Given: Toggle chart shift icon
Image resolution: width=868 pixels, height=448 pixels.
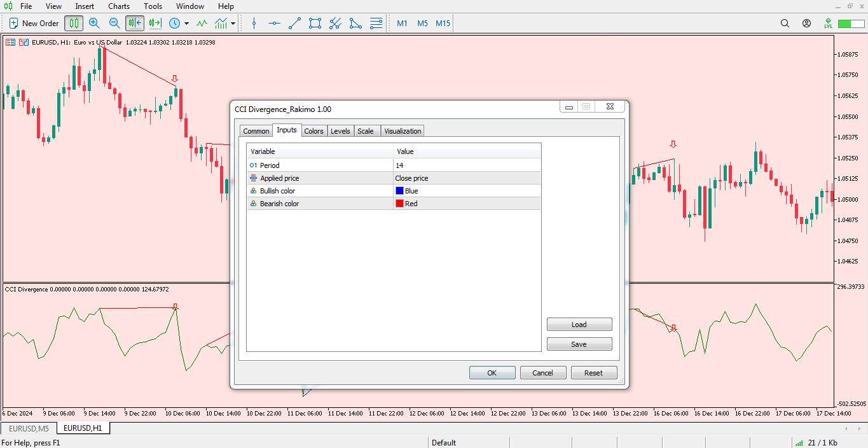Looking at the screenshot, I should pyautogui.click(x=155, y=24).
